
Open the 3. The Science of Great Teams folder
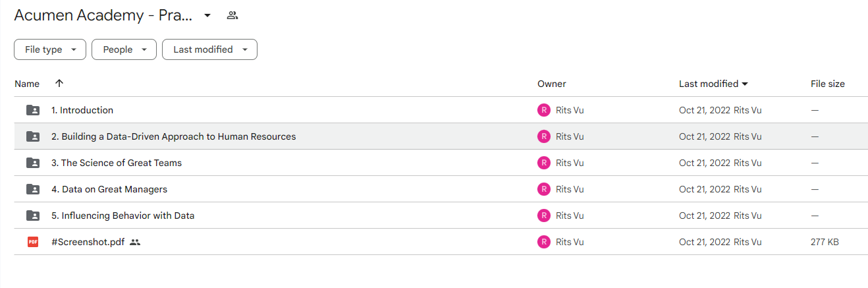[117, 163]
